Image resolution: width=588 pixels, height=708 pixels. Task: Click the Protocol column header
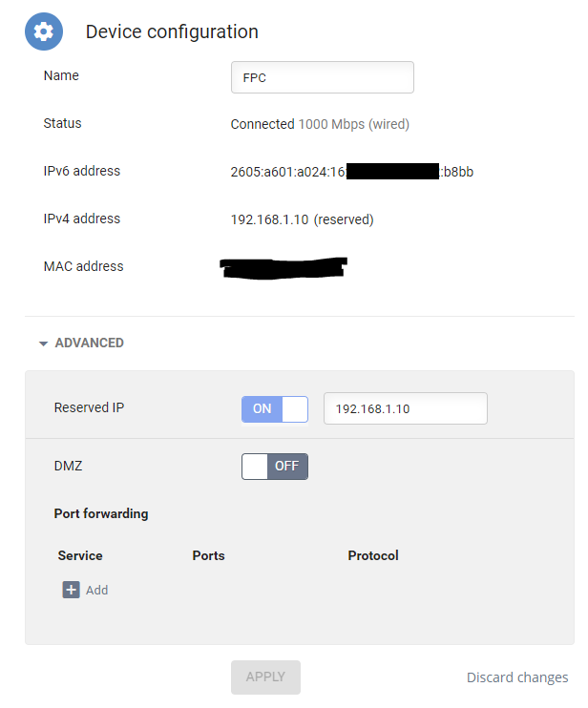[x=373, y=555]
